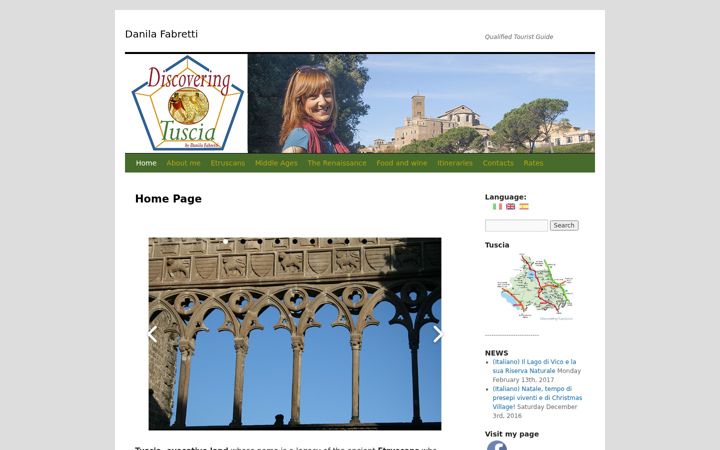Image resolution: width=720 pixels, height=450 pixels.
Task: Navigate to Etruscans section
Action: click(x=228, y=163)
